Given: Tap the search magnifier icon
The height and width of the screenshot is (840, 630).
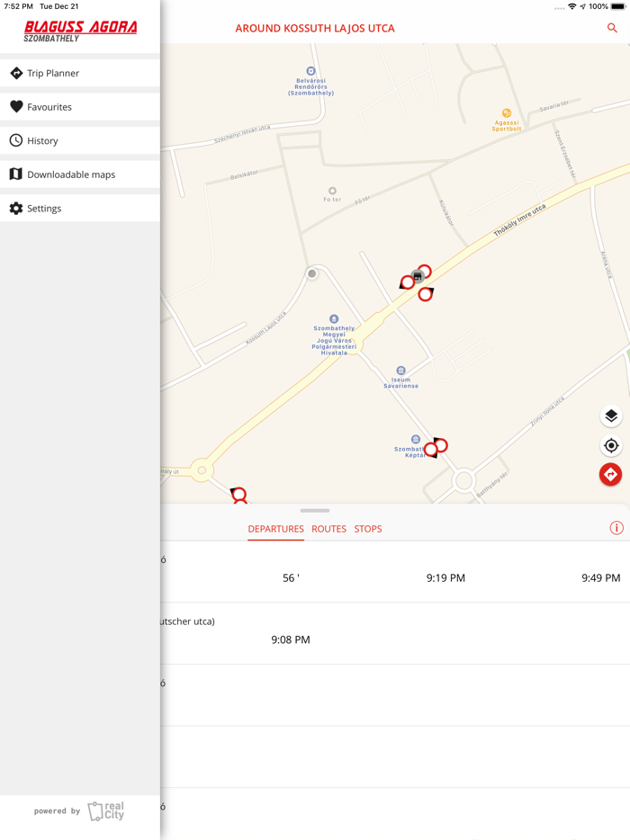Looking at the screenshot, I should [612, 28].
